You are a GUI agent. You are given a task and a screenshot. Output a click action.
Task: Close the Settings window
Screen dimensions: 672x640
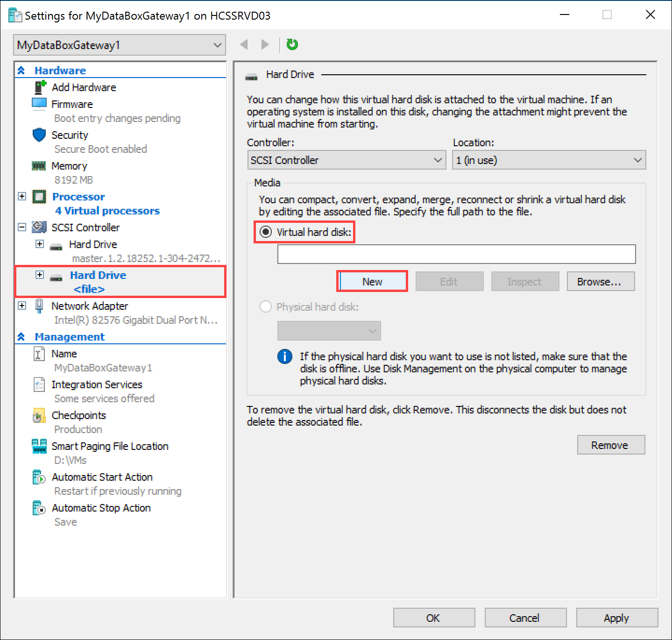pyautogui.click(x=650, y=15)
